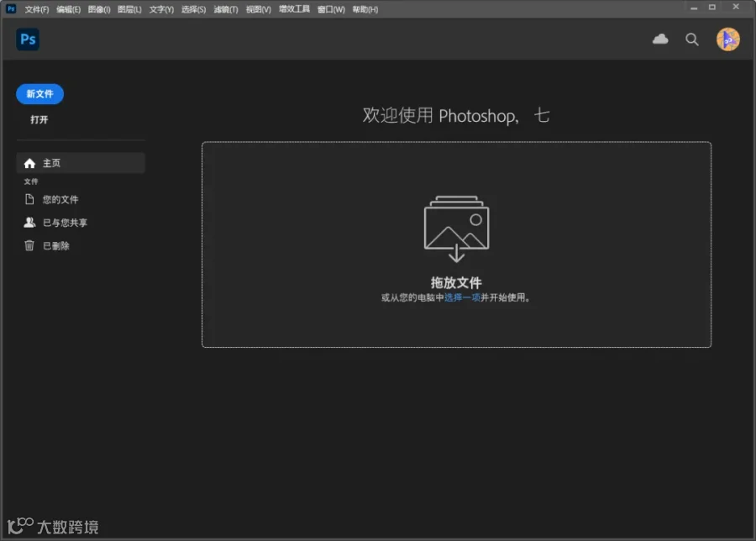Open the 增效工具 menu
The height and width of the screenshot is (541, 756).
[x=294, y=9]
